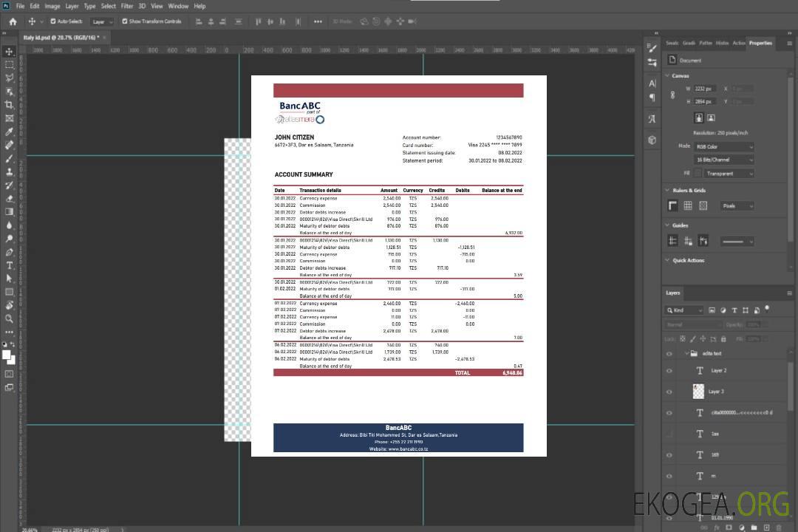Click the canvas width input field
798x532 pixels.
pos(704,89)
